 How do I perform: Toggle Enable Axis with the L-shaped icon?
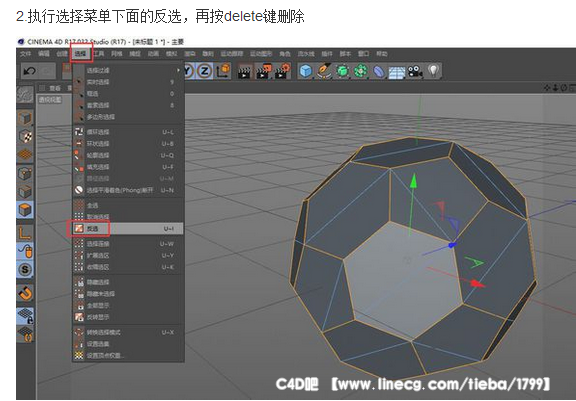pos(25,233)
